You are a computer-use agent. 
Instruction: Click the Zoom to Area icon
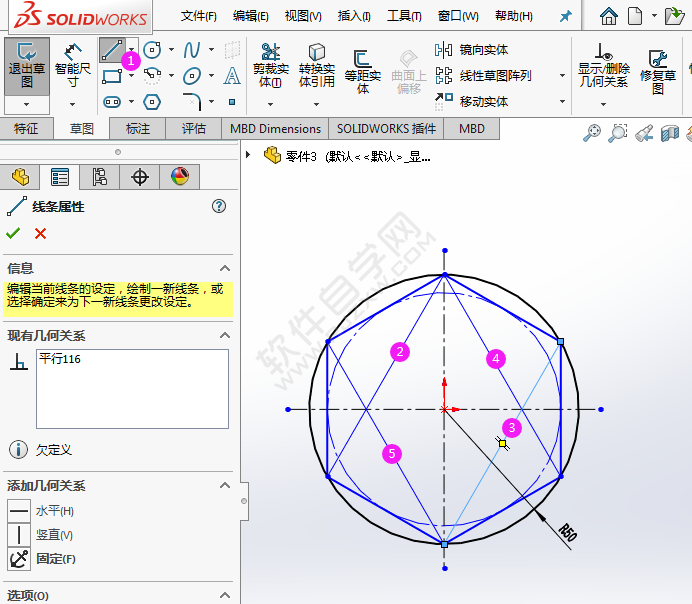[x=617, y=133]
